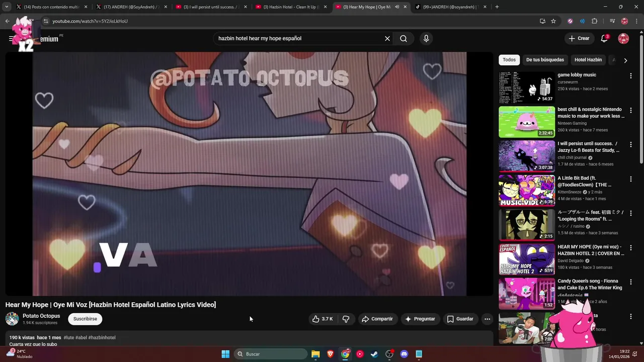The image size is (644, 362).
Task: Switch to Posts con contenido multimedia tab
Action: coord(52,7)
